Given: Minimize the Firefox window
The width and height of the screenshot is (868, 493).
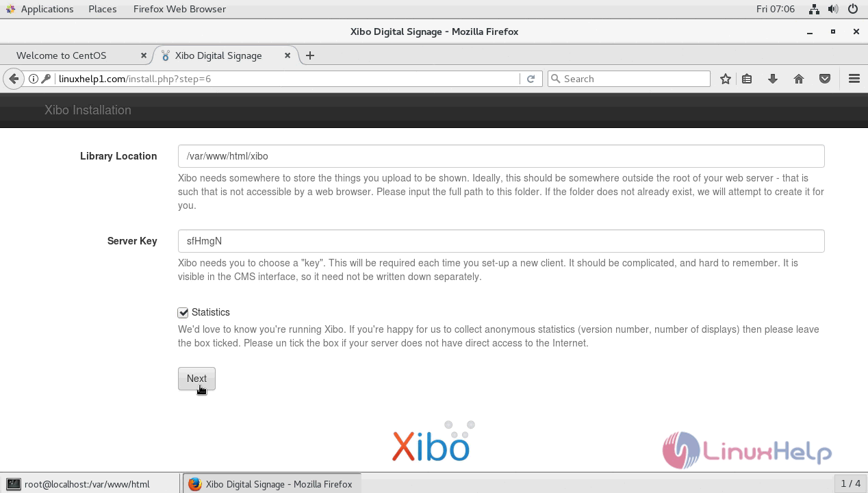Looking at the screenshot, I should 810,31.
